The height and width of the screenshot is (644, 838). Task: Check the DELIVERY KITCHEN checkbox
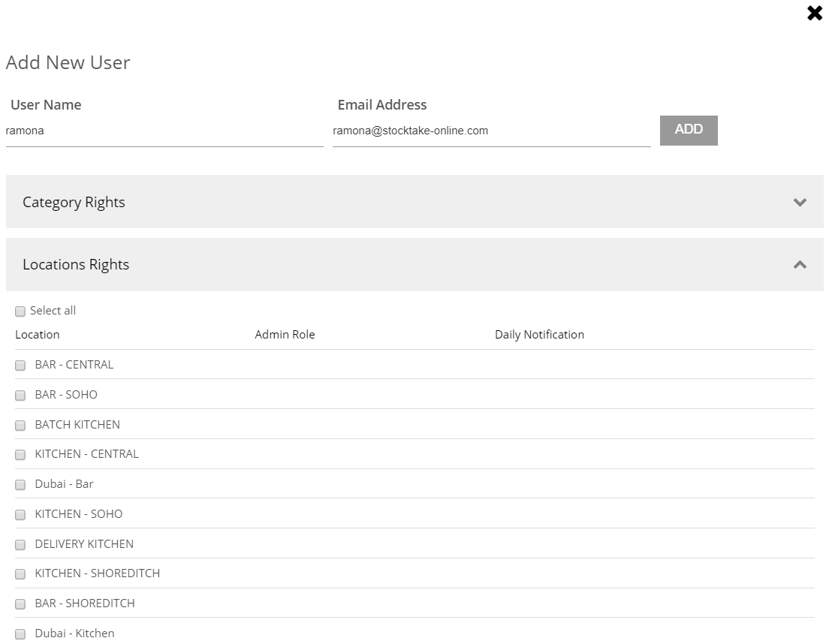[x=20, y=545]
